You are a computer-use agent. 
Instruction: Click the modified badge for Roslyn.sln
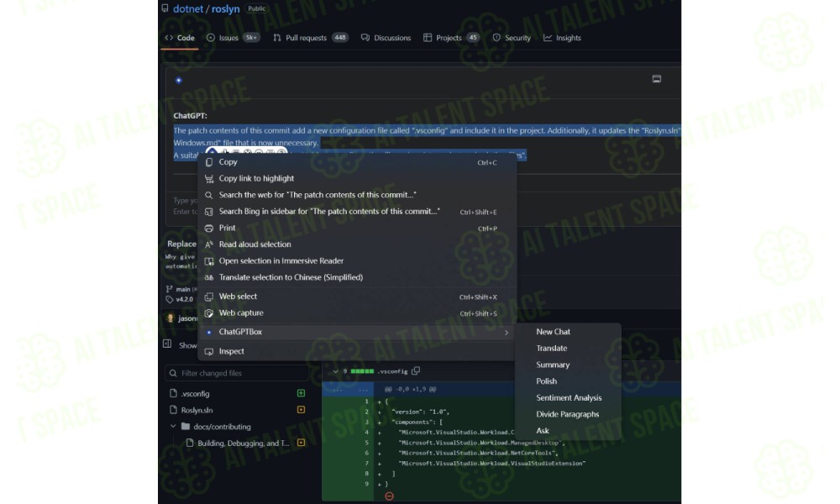[x=301, y=410]
